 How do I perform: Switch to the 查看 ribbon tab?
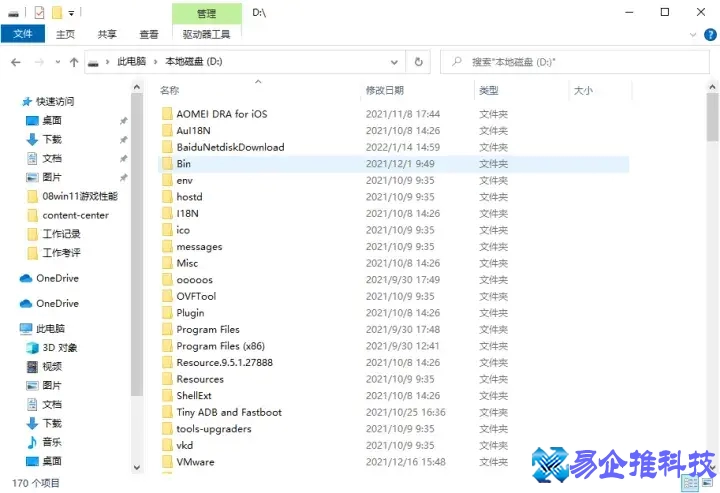(x=149, y=34)
